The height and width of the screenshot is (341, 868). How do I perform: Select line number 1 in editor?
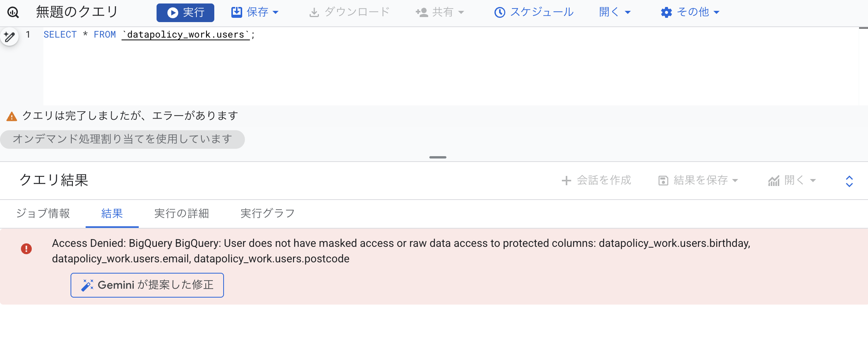28,34
